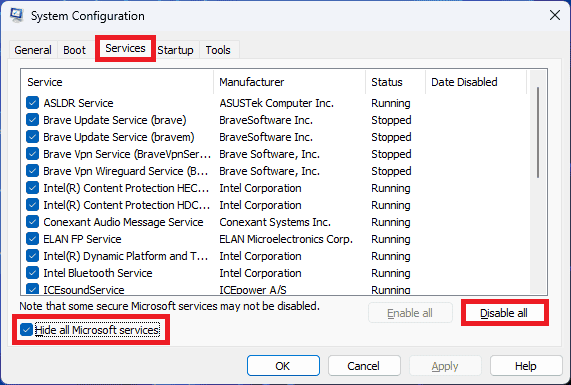Viewport: 571px width, 385px height.
Task: Toggle Hide all Microsoft services checkbox
Action: (26, 330)
